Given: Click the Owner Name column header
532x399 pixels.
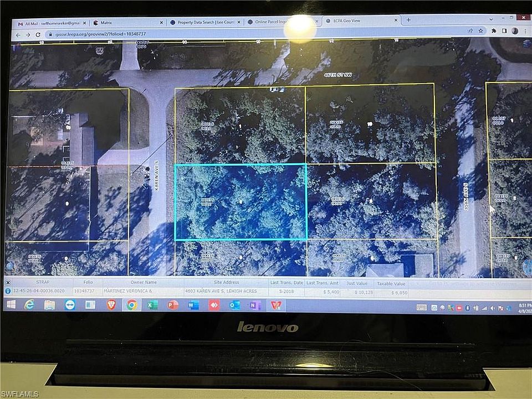Looking at the screenshot, I should (x=144, y=282).
